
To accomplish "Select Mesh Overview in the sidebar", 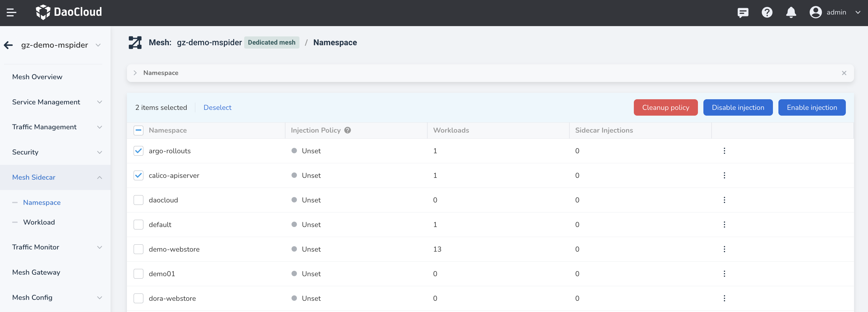I will [x=37, y=77].
